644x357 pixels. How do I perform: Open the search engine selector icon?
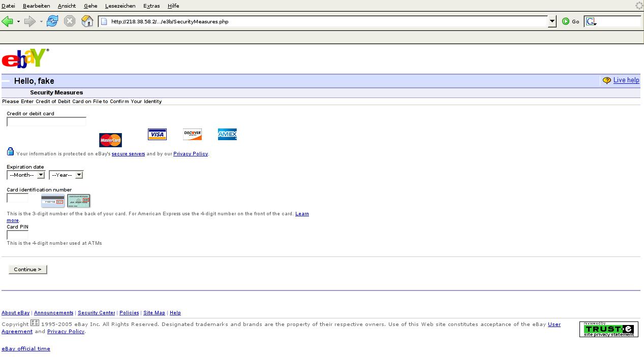(591, 21)
